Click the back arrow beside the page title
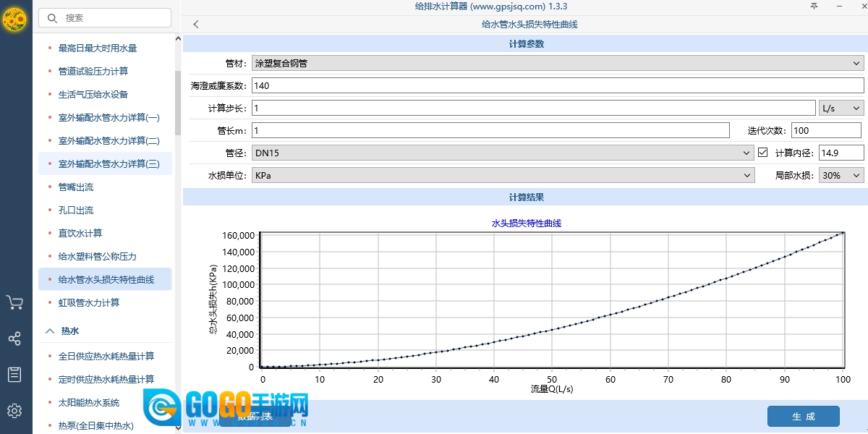Viewport: 868px width, 434px height. [196, 25]
